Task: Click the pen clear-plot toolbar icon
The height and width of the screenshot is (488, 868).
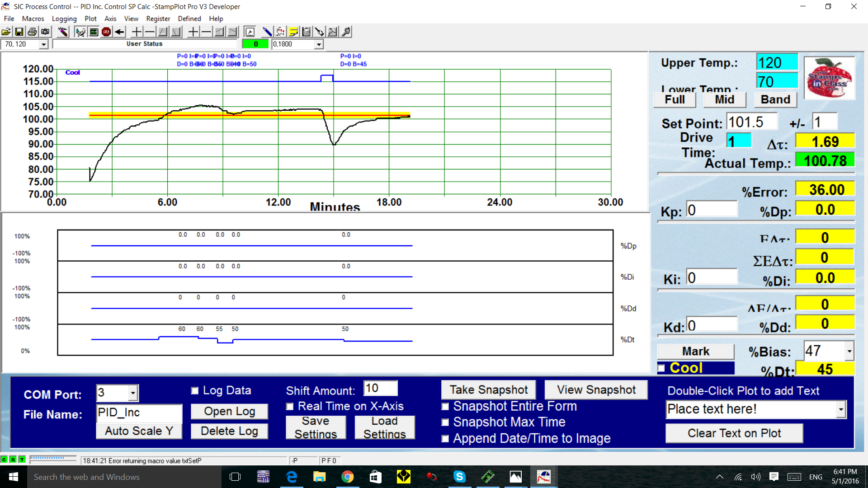Action: 63,32
